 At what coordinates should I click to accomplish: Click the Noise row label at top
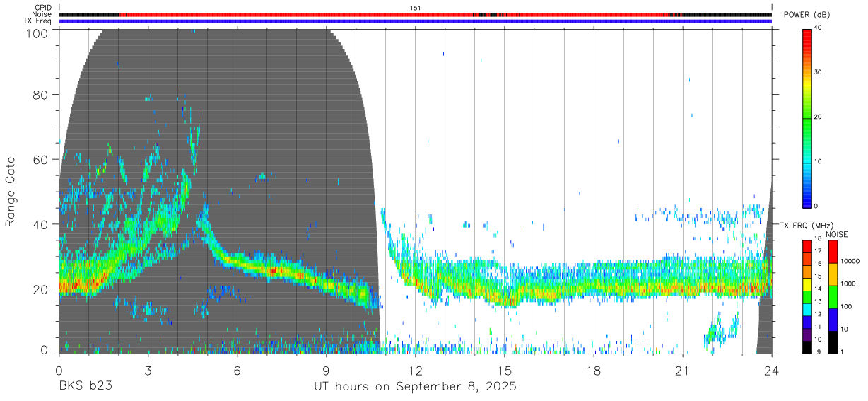42,14
